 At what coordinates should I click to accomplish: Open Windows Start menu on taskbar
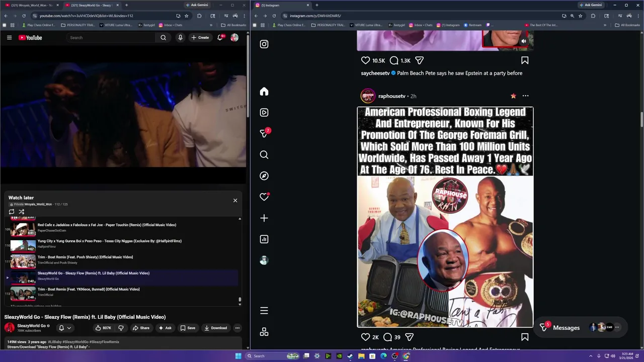coord(238,356)
